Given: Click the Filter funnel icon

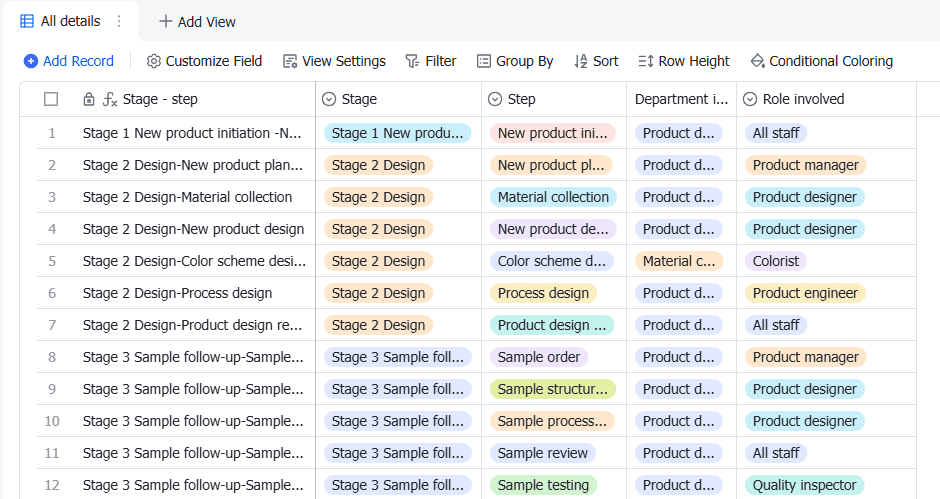Looking at the screenshot, I should point(412,61).
